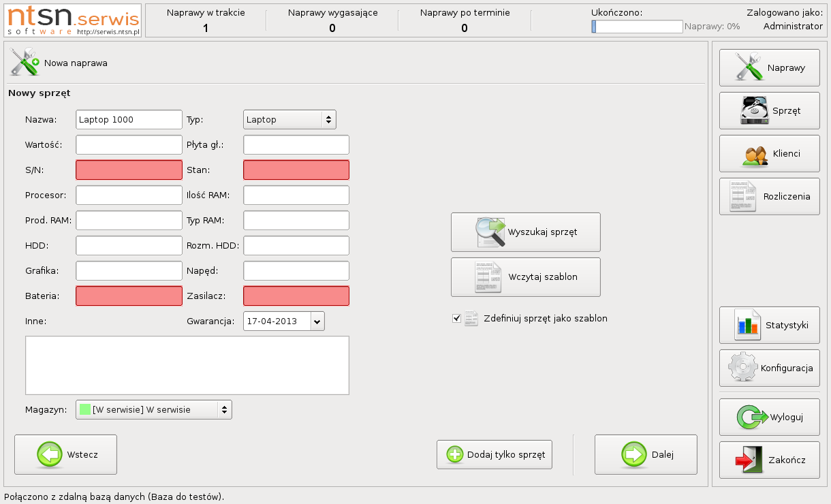Open Statystyki bar chart icon
Viewport: 831px width, 504px height.
769,325
